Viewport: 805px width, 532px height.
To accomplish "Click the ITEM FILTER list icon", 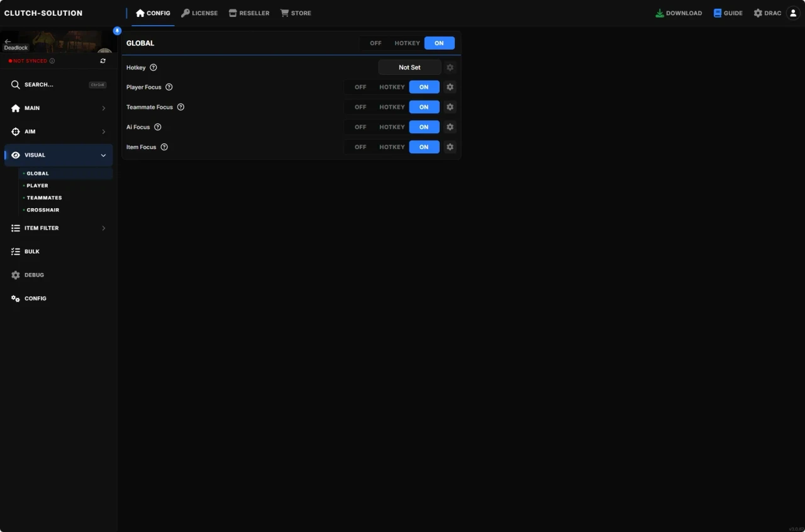I will coord(16,228).
